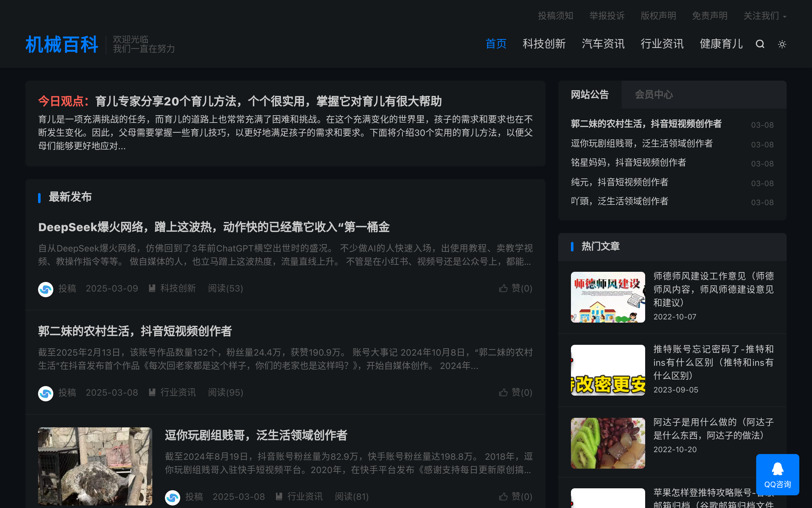The height and width of the screenshot is (508, 812).
Task: Click date 2023-09-05 under 推特账号 article
Action: pyautogui.click(x=676, y=390)
